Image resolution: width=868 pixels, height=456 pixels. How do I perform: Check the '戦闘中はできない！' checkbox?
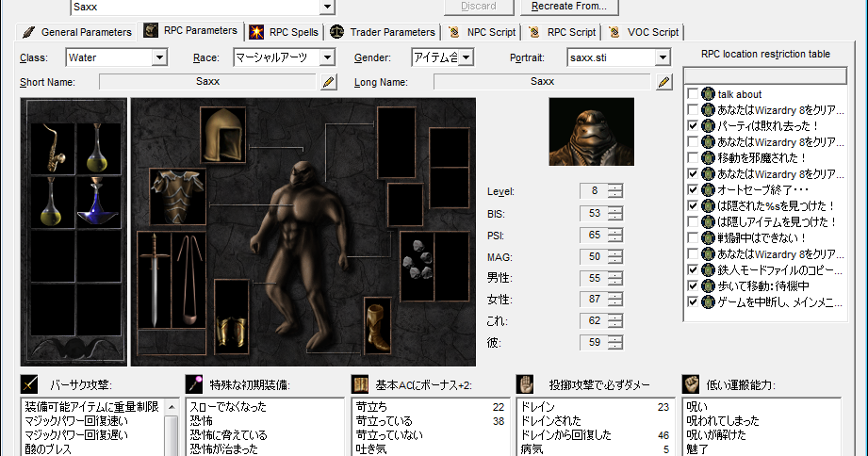[x=693, y=238]
